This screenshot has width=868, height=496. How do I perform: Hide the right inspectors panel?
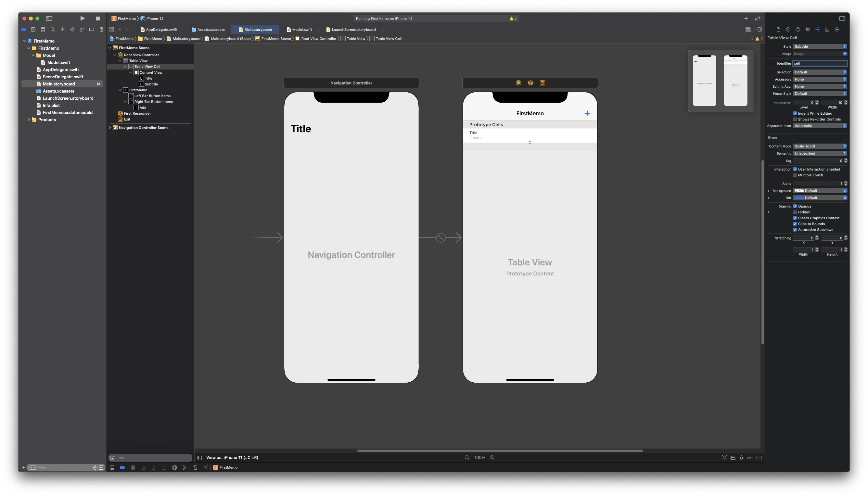click(842, 19)
